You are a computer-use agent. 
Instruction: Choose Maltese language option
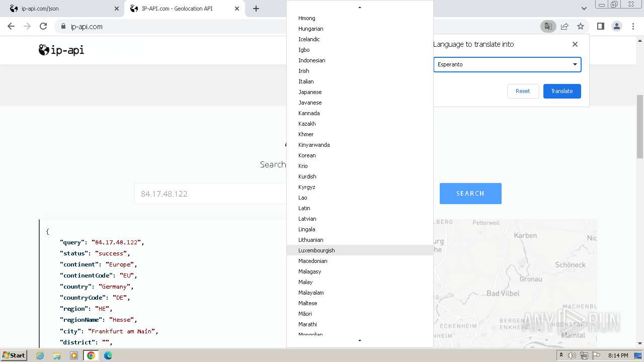pyautogui.click(x=360, y=303)
